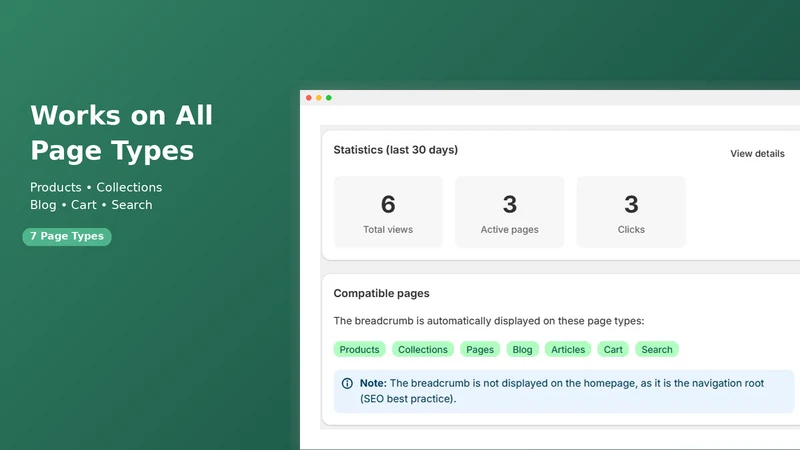Click the Statistics (last 30 days) heading
The image size is (800, 450).
(x=395, y=149)
